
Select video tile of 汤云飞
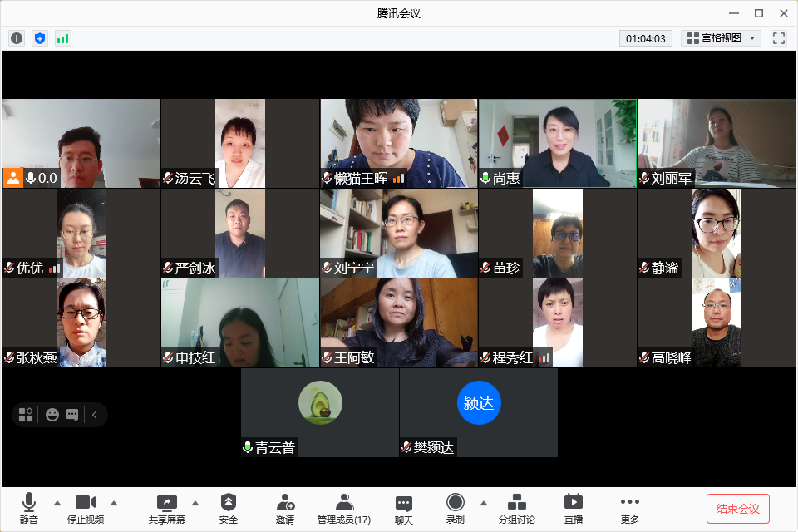tap(239, 143)
